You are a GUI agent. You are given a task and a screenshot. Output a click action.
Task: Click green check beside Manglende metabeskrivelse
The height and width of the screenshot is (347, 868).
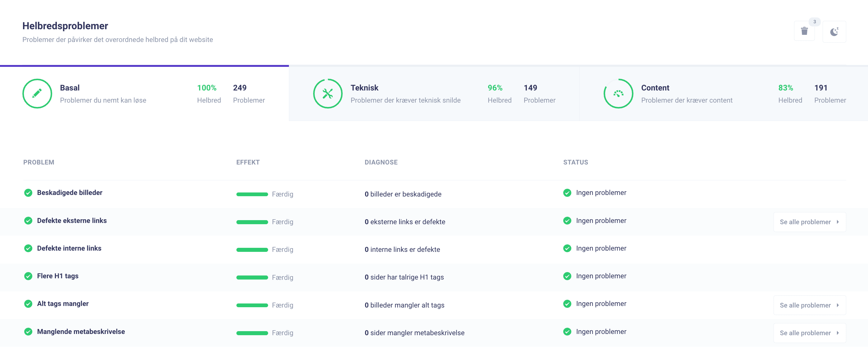tap(28, 331)
